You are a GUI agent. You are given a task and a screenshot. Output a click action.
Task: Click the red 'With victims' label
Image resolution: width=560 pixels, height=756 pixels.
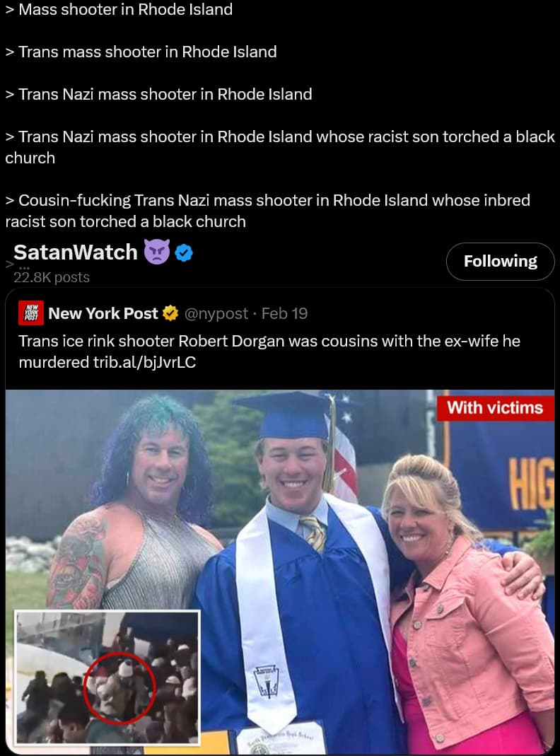point(495,408)
